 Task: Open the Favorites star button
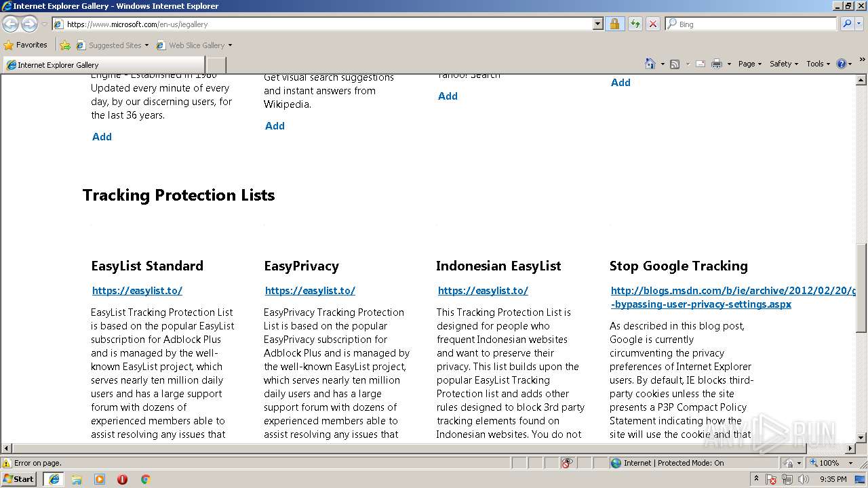click(x=26, y=45)
